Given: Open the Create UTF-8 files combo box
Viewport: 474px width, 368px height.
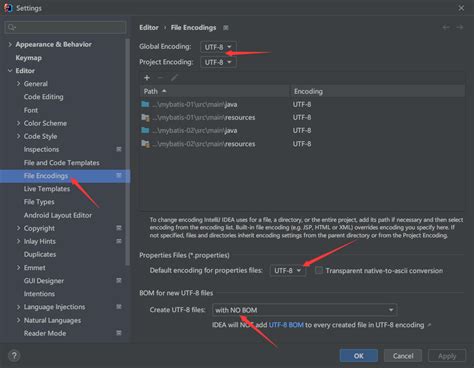Looking at the screenshot, I should coord(304,310).
